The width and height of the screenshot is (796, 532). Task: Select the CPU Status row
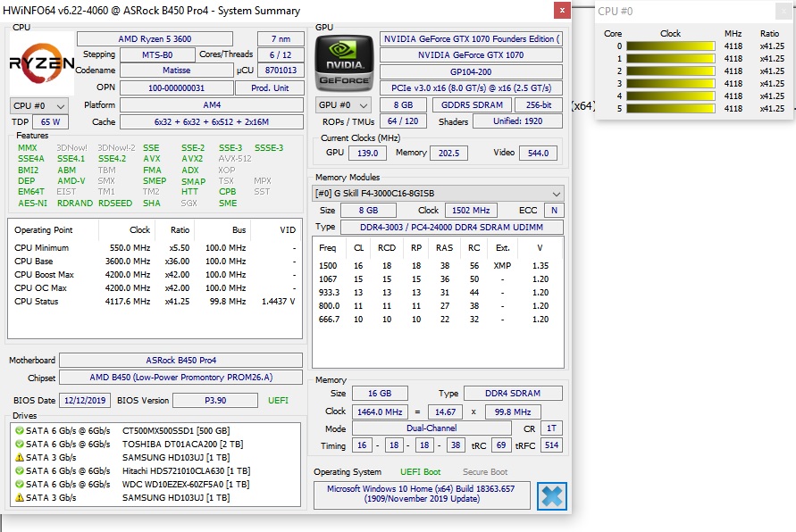coord(155,301)
